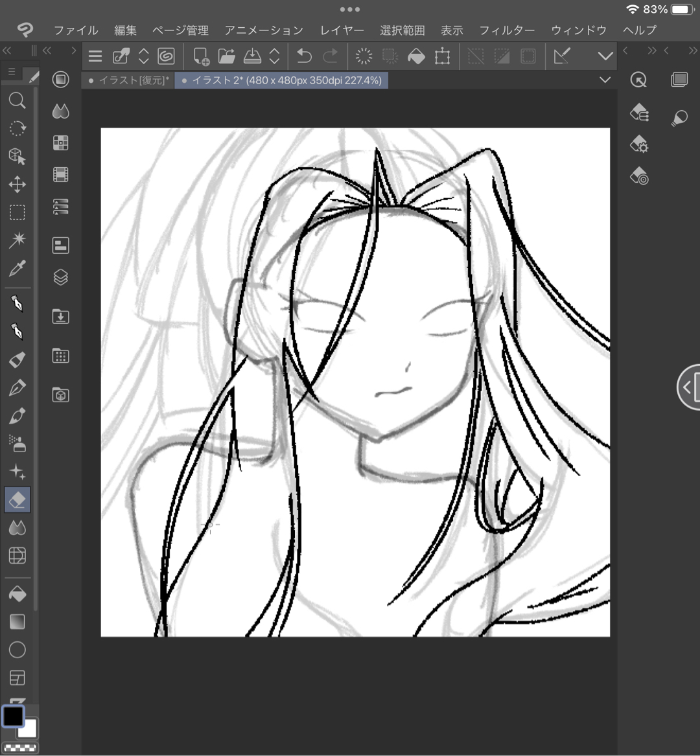Screen dimensions: 700x756
Task: Switch to the イラスト[復元]* tab
Action: pos(129,80)
